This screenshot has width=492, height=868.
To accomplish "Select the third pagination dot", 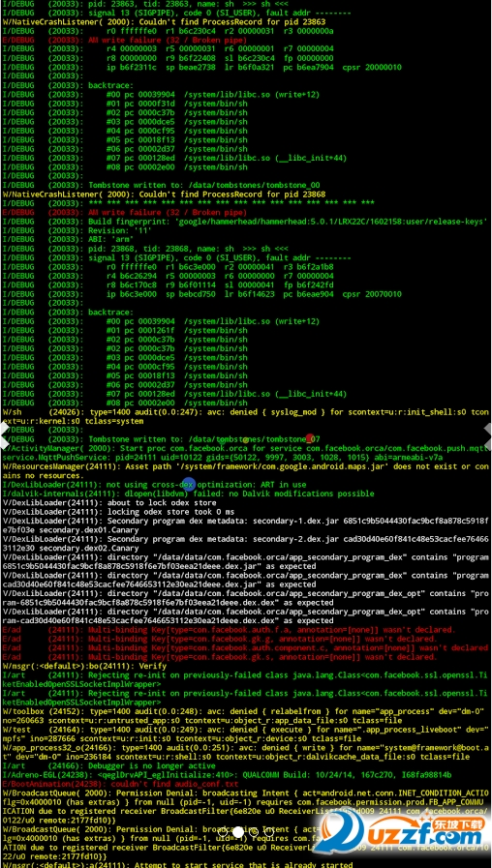I will pos(254,831).
